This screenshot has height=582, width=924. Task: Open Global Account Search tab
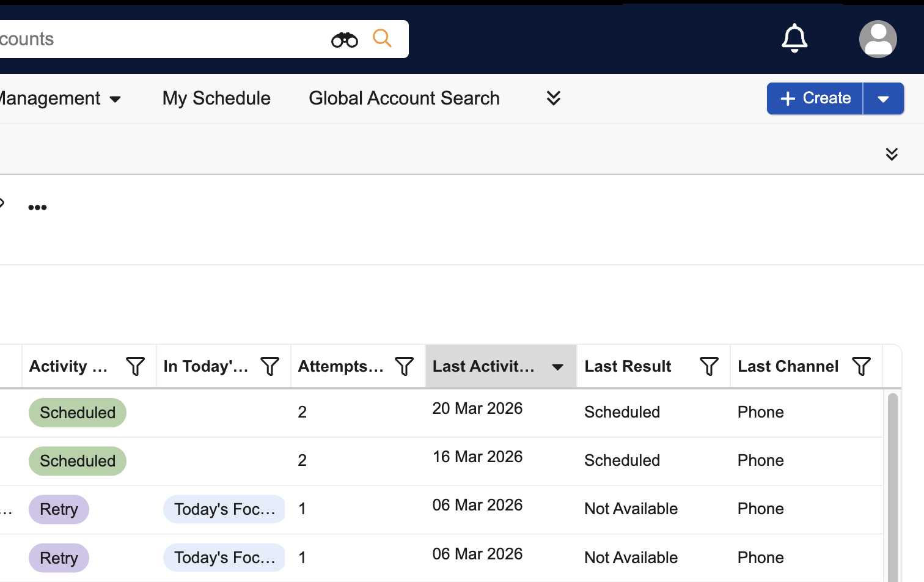pos(404,98)
